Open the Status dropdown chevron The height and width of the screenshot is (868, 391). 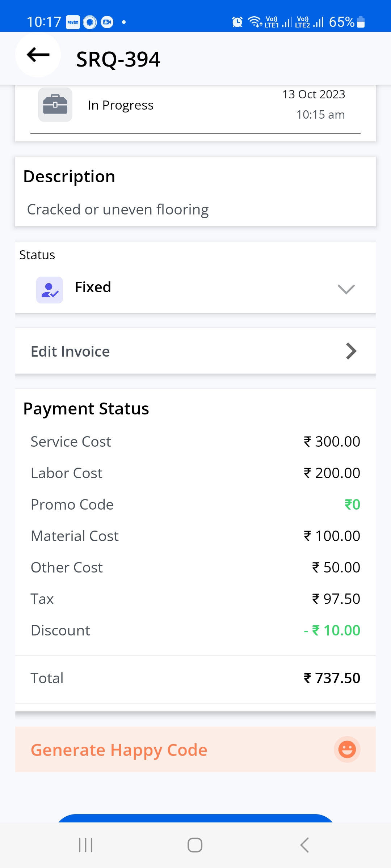tap(346, 289)
